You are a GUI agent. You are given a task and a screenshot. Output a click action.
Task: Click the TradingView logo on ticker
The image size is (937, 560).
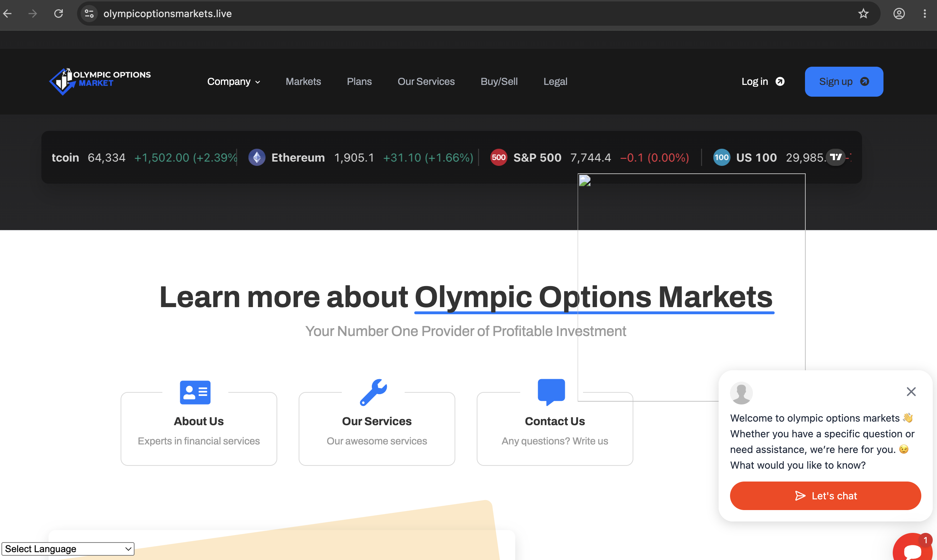(x=835, y=157)
